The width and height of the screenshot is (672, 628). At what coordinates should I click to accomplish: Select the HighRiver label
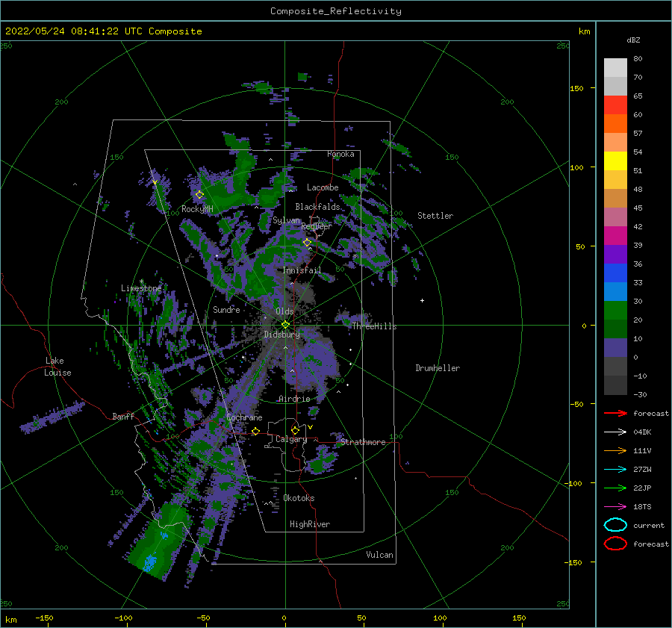click(x=310, y=524)
